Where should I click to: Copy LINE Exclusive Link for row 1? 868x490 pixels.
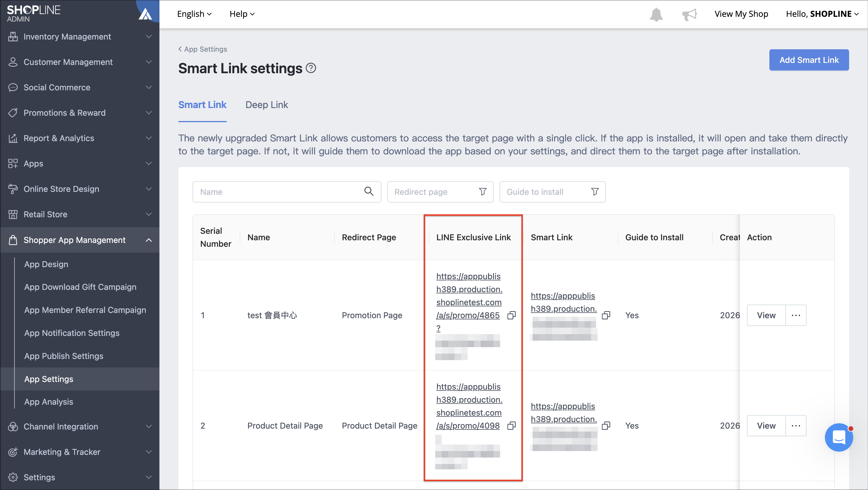511,315
